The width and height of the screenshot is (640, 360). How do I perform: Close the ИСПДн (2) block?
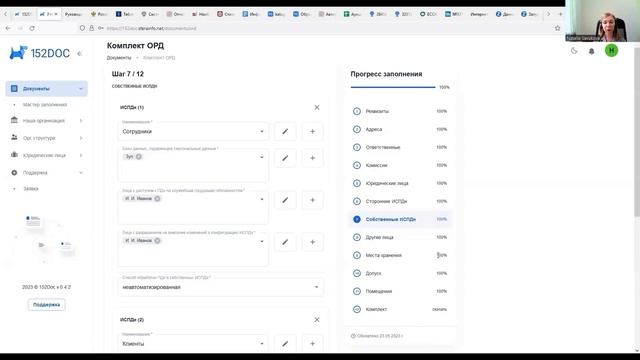317,320
